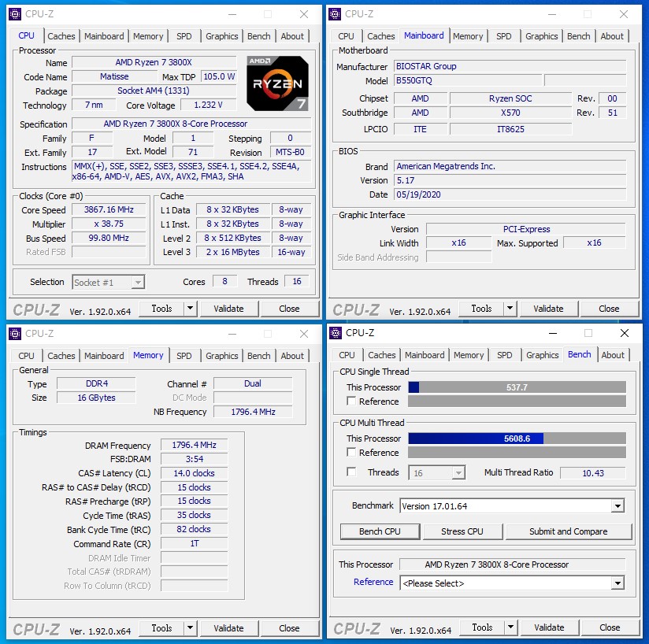The width and height of the screenshot is (649, 644).
Task: Select CPU tab in Bench window
Action: [347, 355]
